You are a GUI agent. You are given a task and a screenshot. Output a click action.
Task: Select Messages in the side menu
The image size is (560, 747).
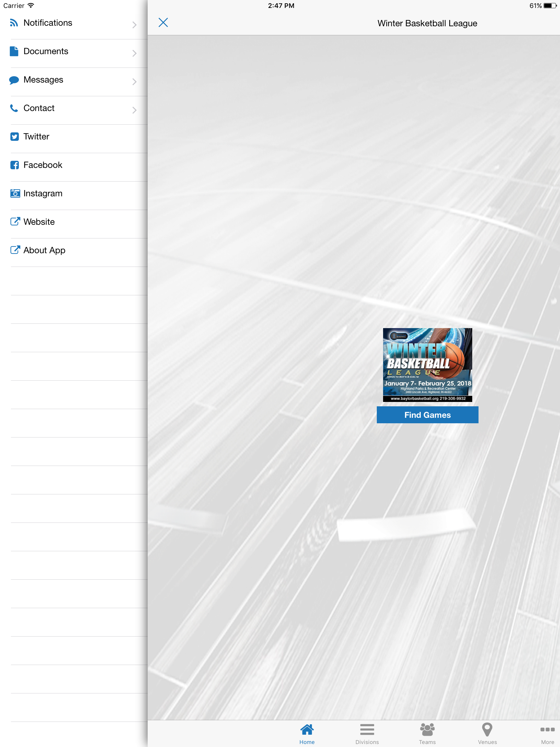[x=74, y=82]
